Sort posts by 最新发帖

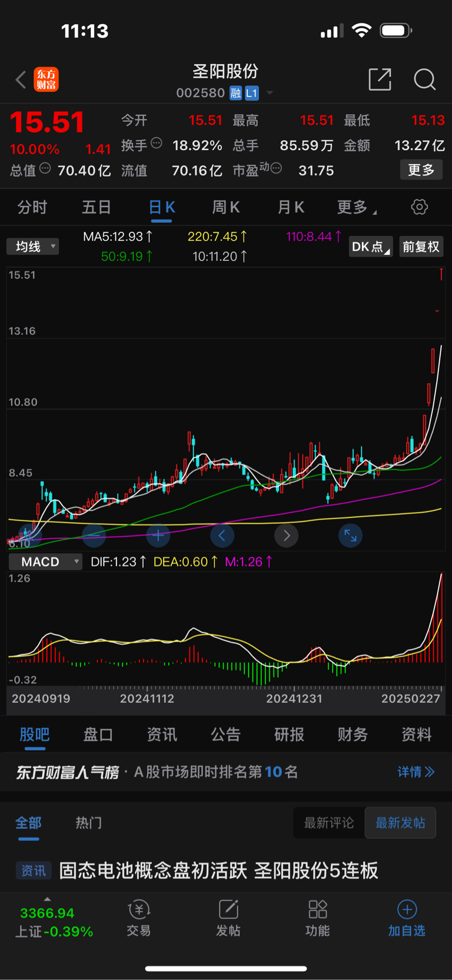click(x=400, y=823)
